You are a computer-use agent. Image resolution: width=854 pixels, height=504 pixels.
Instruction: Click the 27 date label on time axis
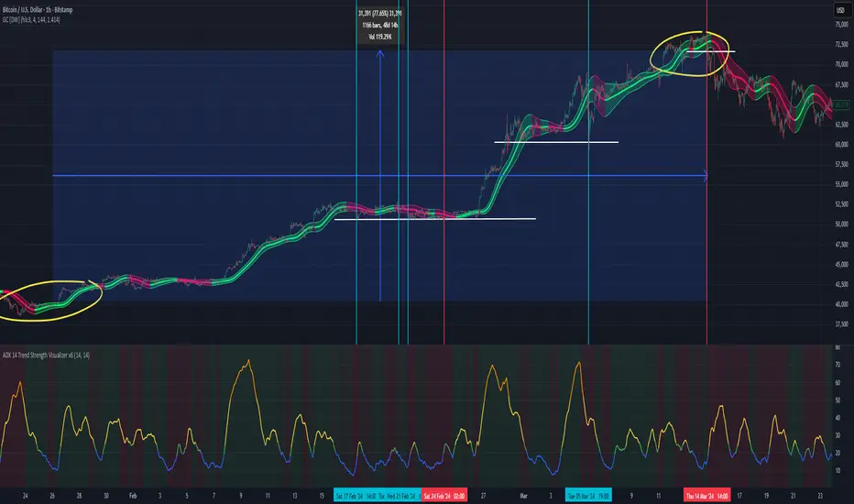[x=483, y=496]
